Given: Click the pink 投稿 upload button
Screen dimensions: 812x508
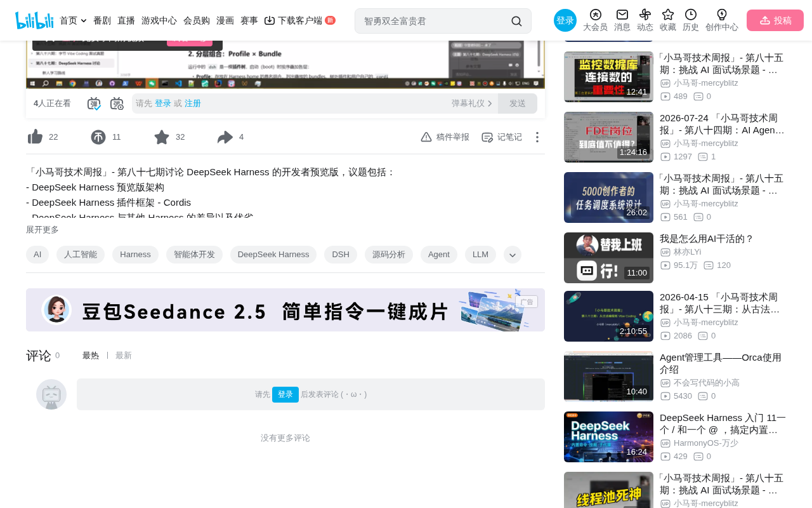Looking at the screenshot, I should [x=775, y=20].
